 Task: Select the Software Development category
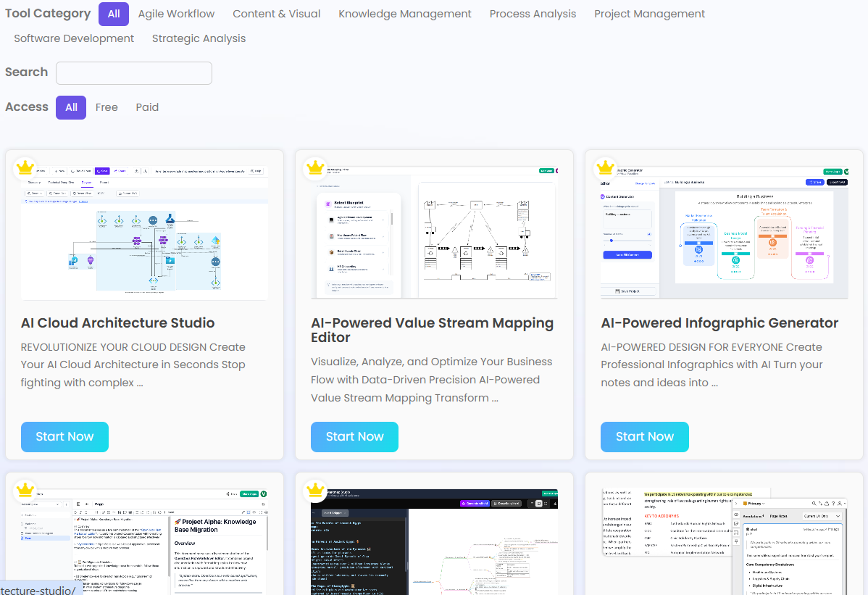(x=74, y=38)
